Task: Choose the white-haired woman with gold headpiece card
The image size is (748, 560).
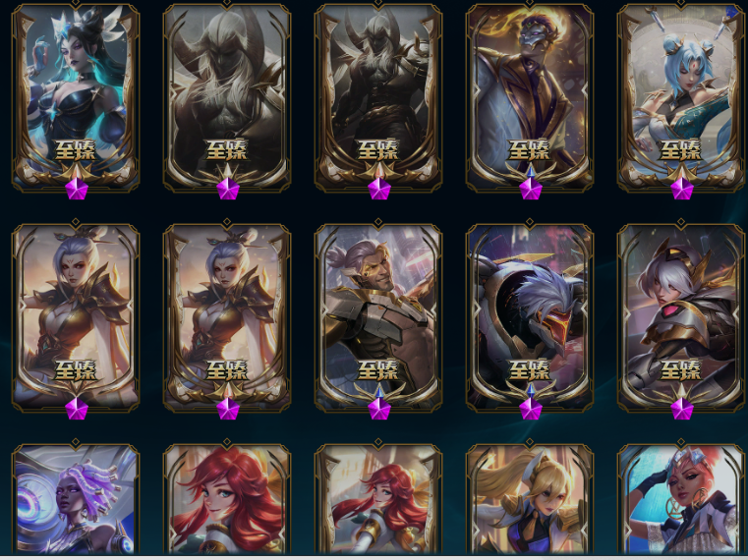Action: click(x=681, y=315)
